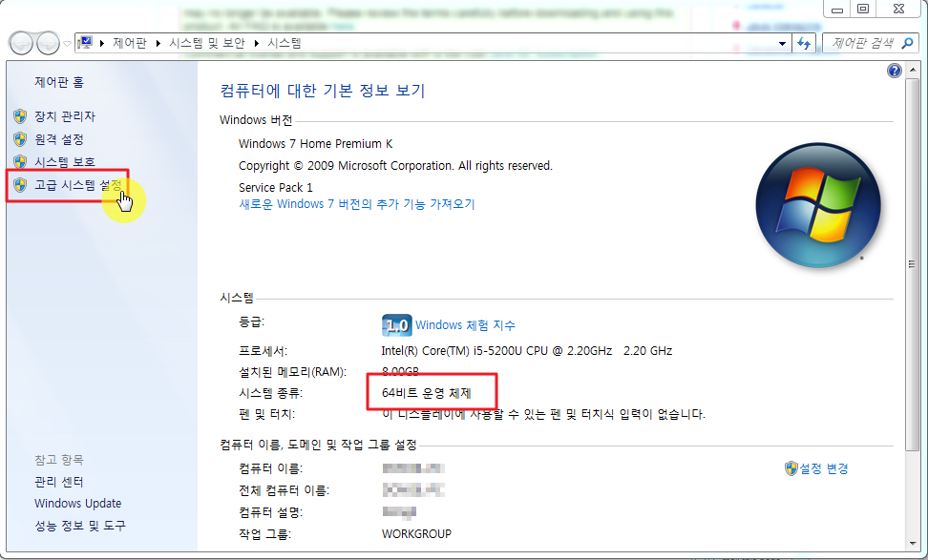928x560 pixels.
Task: Open Windows 체험 지수 link
Action: pyautogui.click(x=465, y=325)
